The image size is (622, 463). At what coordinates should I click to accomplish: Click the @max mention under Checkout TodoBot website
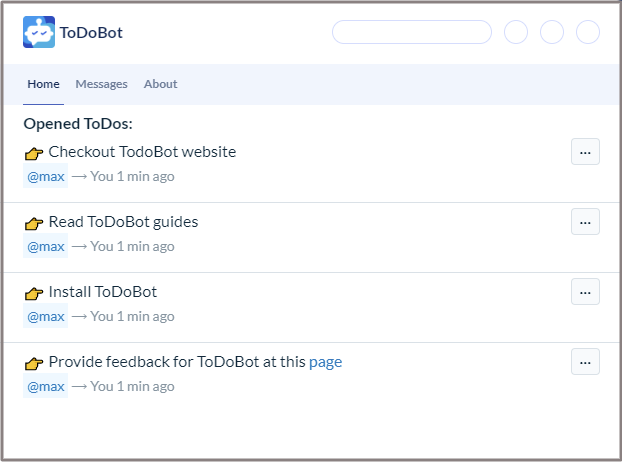[45, 177]
